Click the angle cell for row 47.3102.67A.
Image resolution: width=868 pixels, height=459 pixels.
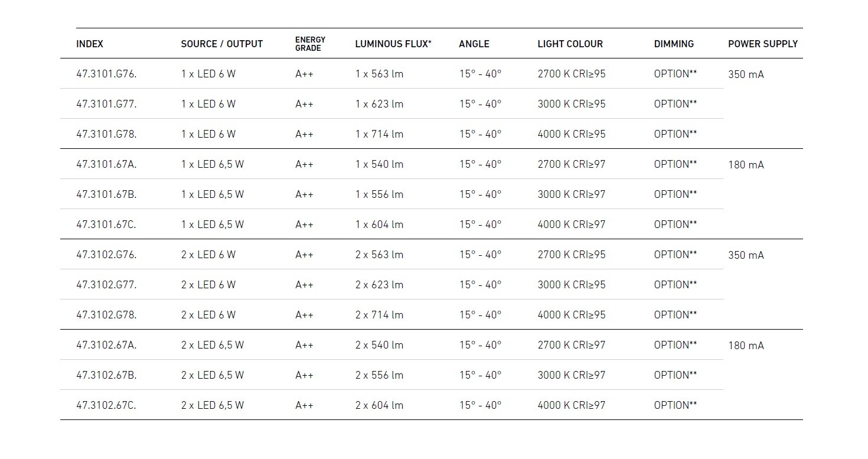pos(480,345)
